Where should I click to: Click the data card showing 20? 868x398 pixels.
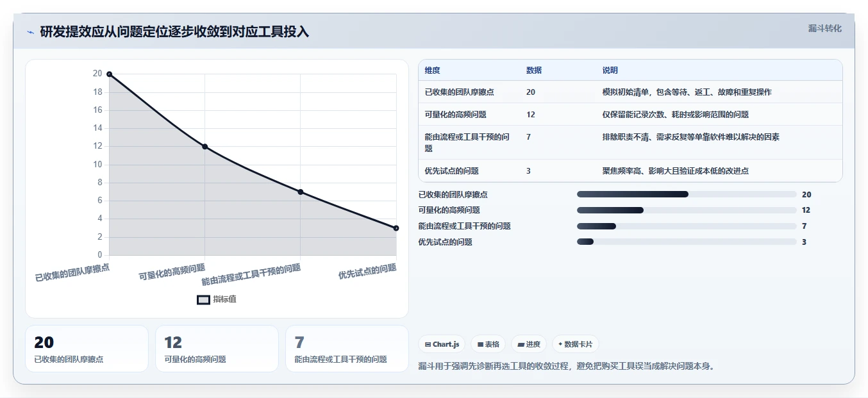tap(87, 349)
